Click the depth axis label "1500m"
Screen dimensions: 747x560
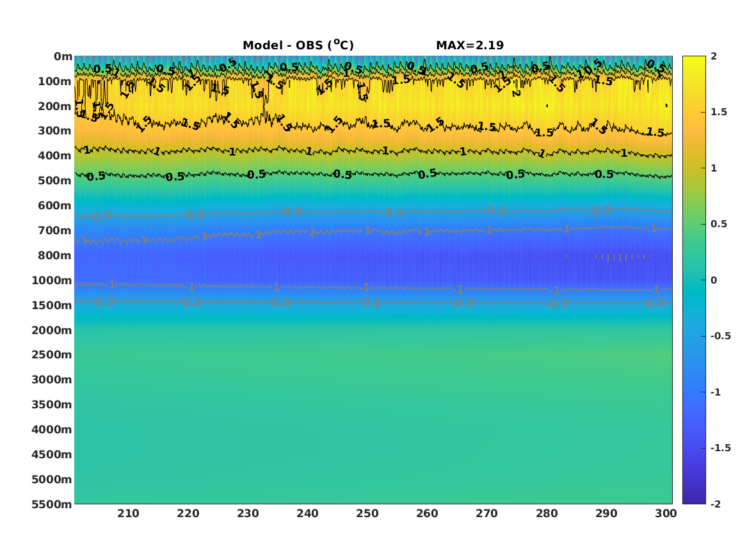tap(52, 305)
